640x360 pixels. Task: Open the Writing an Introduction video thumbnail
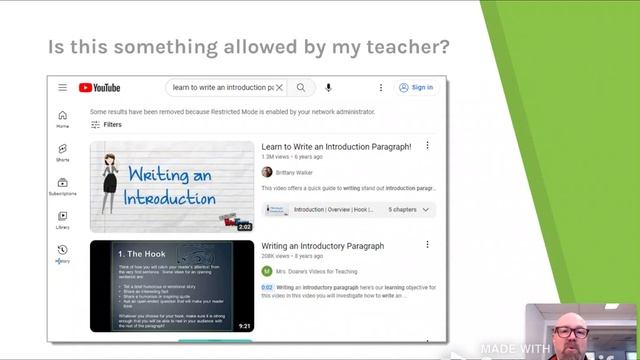172,187
